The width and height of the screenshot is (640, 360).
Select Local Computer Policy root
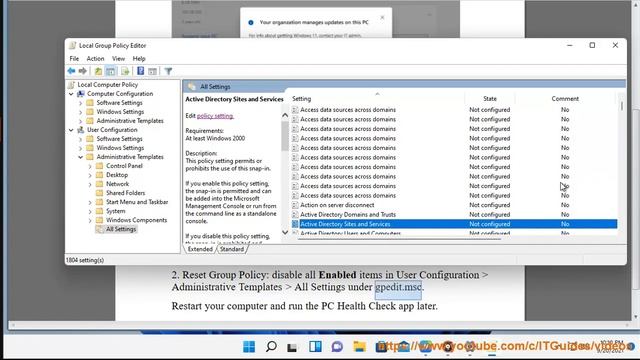click(108, 84)
